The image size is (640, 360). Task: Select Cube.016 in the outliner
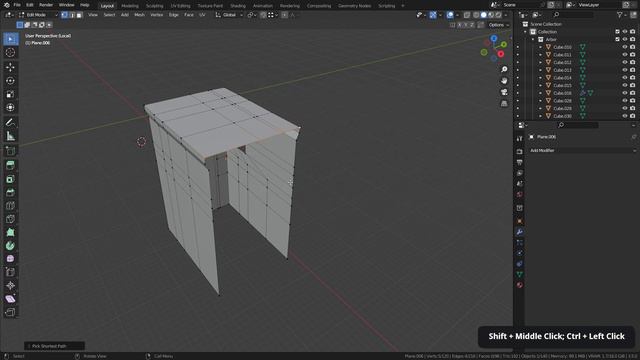(562, 93)
